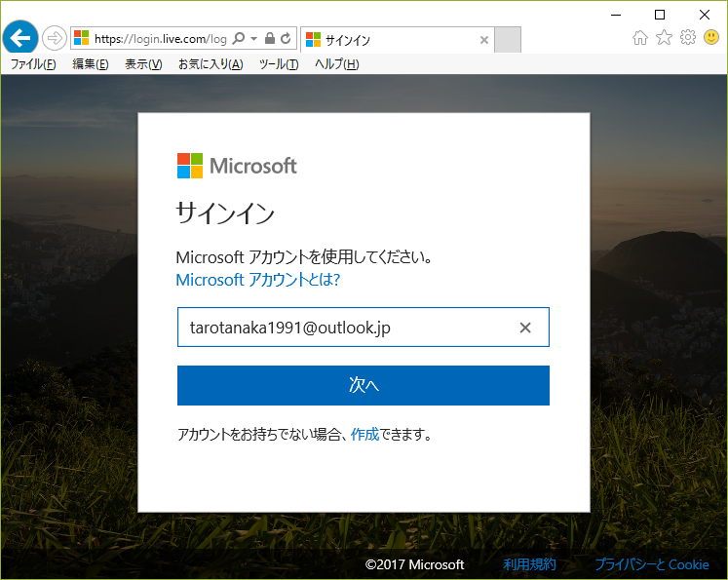Click the site favicon in address bar
The width and height of the screenshot is (728, 580).
pos(81,38)
